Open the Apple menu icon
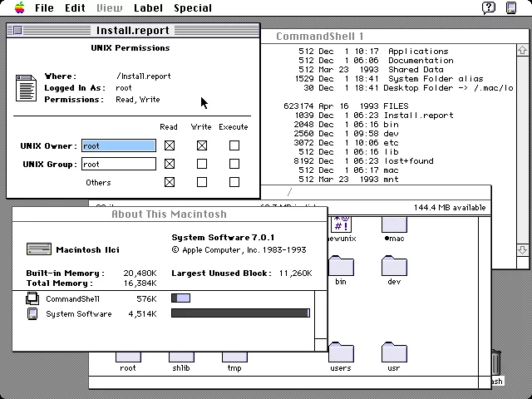The height and width of the screenshot is (399, 532). tap(20, 7)
